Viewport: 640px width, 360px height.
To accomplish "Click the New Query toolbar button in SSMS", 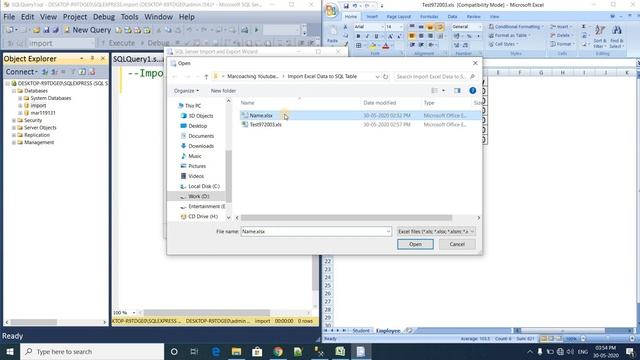I will 87,30.
